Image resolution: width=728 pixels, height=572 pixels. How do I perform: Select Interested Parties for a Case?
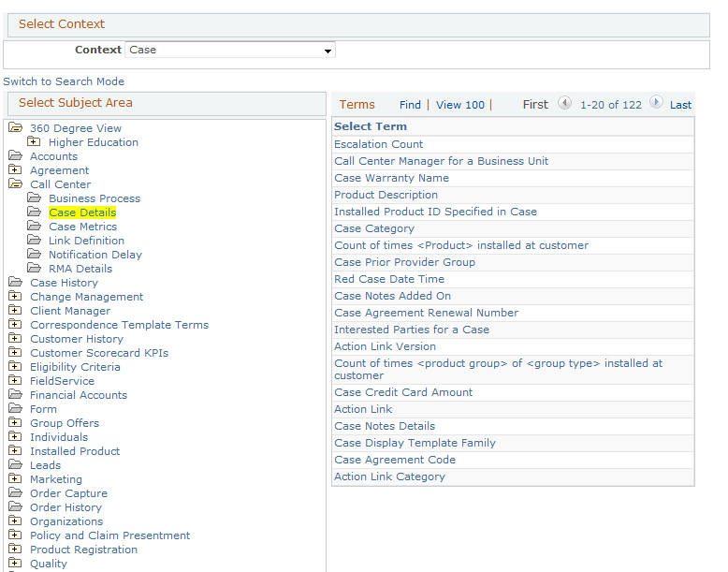click(x=412, y=330)
